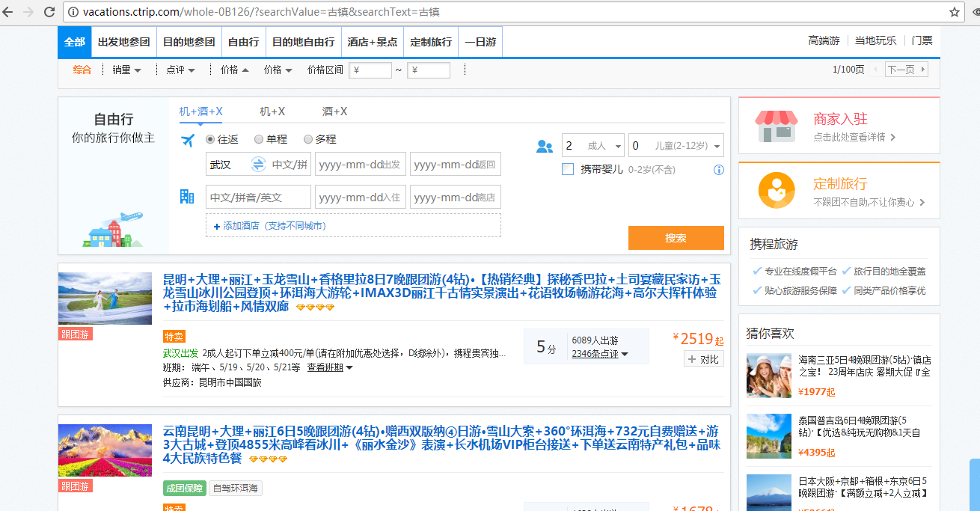The image size is (980, 511).
Task: Switch to the 机+X tab
Action: coord(272,111)
